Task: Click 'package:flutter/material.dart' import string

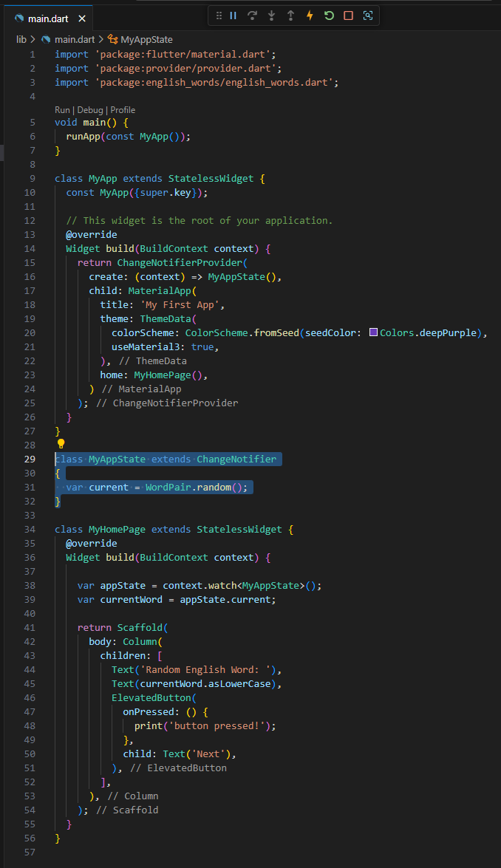Action: tap(185, 54)
